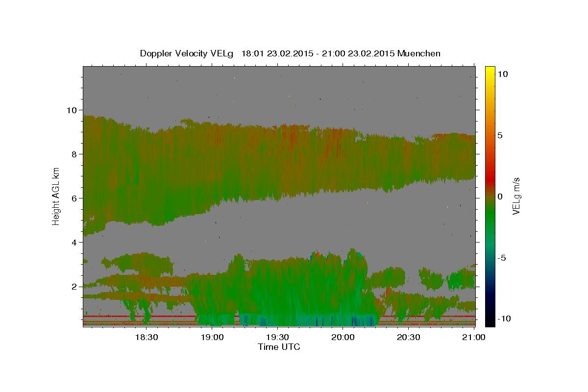Click the colorbar tick label -5
The image size is (588, 392).
point(502,258)
